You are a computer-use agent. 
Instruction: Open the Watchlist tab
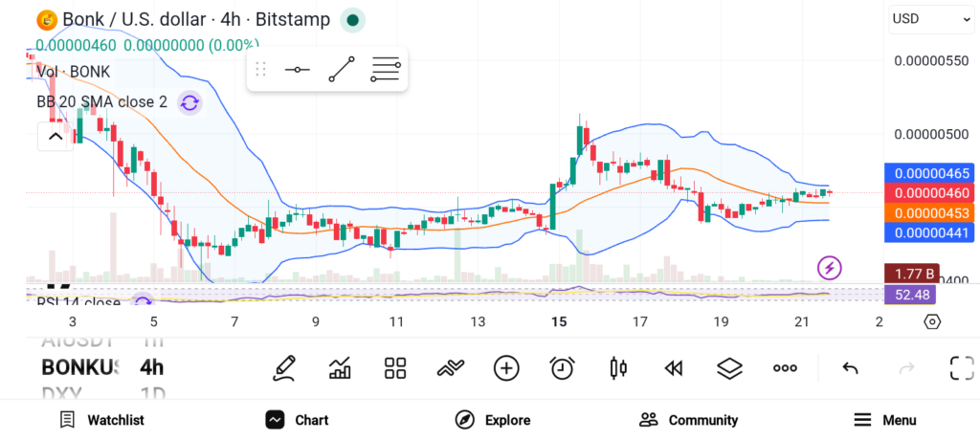point(101,420)
